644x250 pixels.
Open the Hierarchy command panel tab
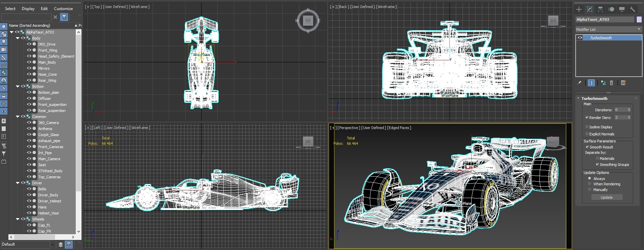coord(600,9)
